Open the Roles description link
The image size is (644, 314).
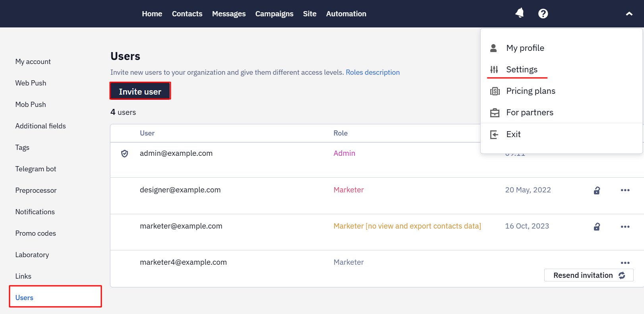[x=373, y=72]
